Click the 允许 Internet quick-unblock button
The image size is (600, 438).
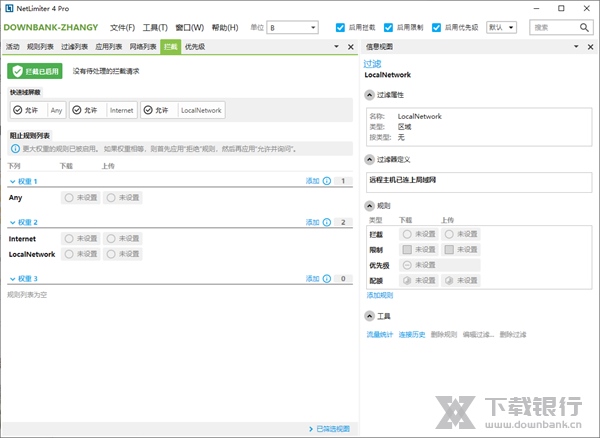click(105, 110)
